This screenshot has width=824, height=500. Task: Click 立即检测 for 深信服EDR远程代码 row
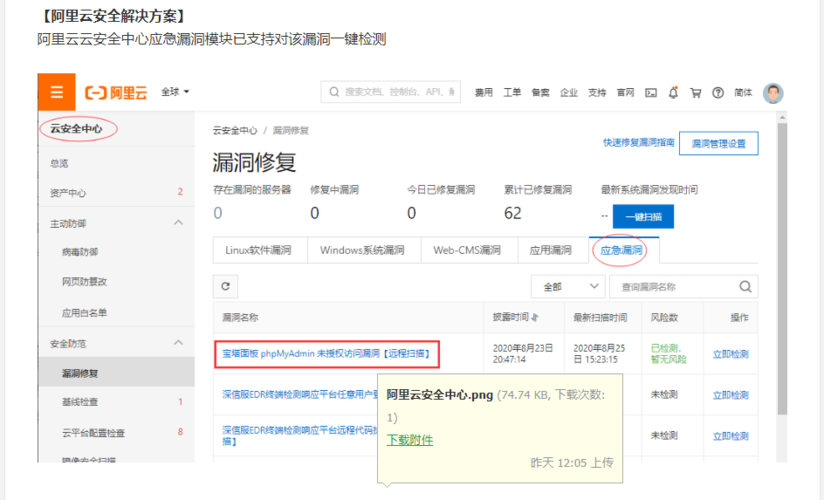[x=730, y=436]
